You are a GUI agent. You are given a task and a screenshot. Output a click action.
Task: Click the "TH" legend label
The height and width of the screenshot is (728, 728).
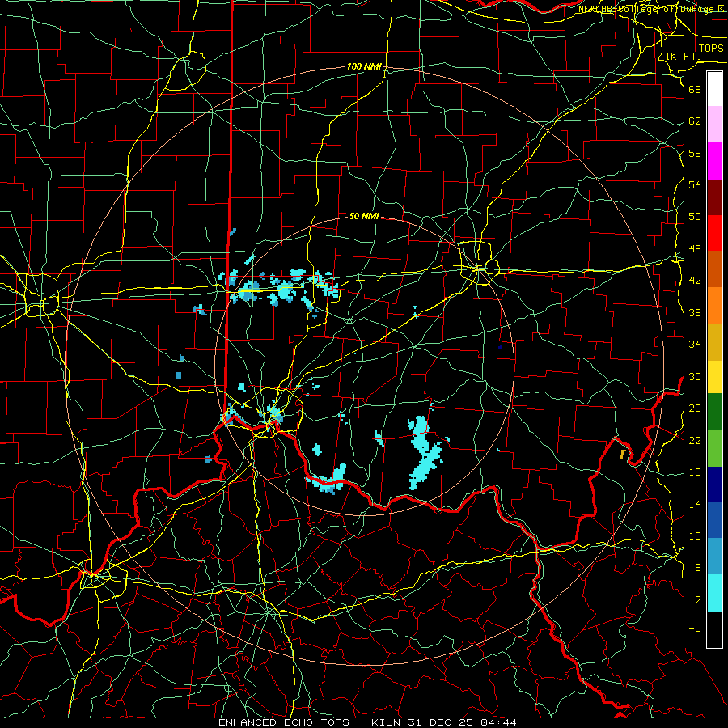(695, 632)
